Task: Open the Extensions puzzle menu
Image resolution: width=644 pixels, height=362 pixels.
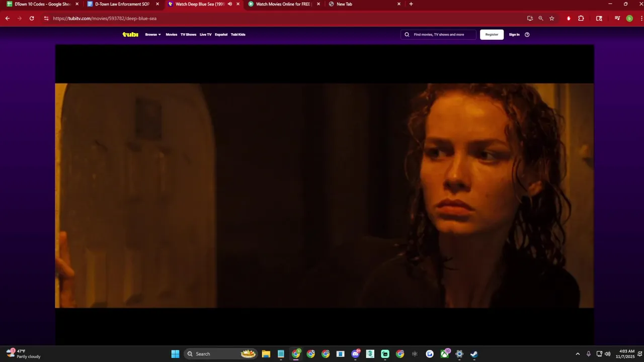Action: (581, 19)
